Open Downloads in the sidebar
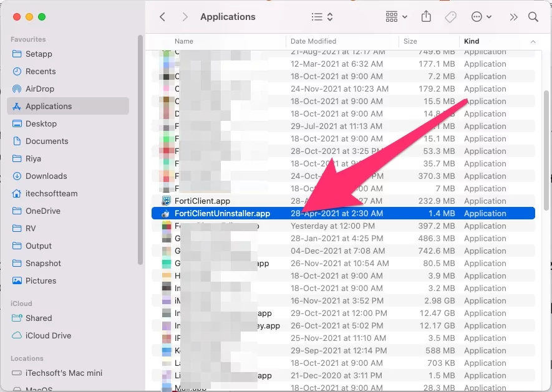 (x=68, y=176)
